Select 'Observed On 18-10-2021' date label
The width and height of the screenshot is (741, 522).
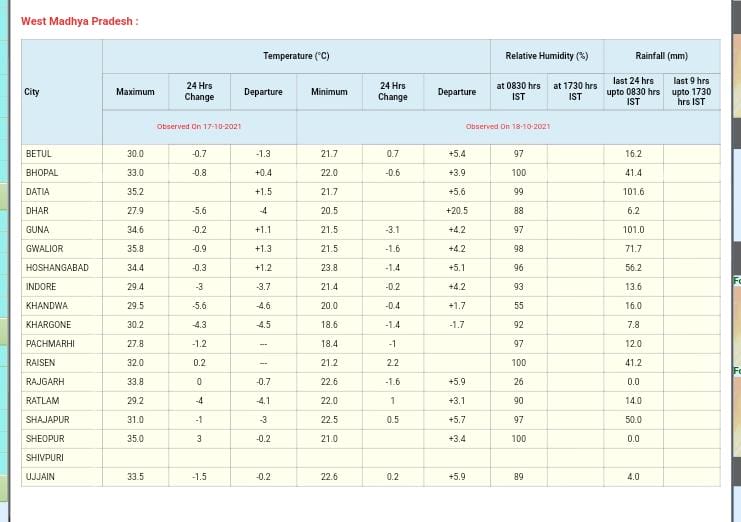pyautogui.click(x=508, y=127)
